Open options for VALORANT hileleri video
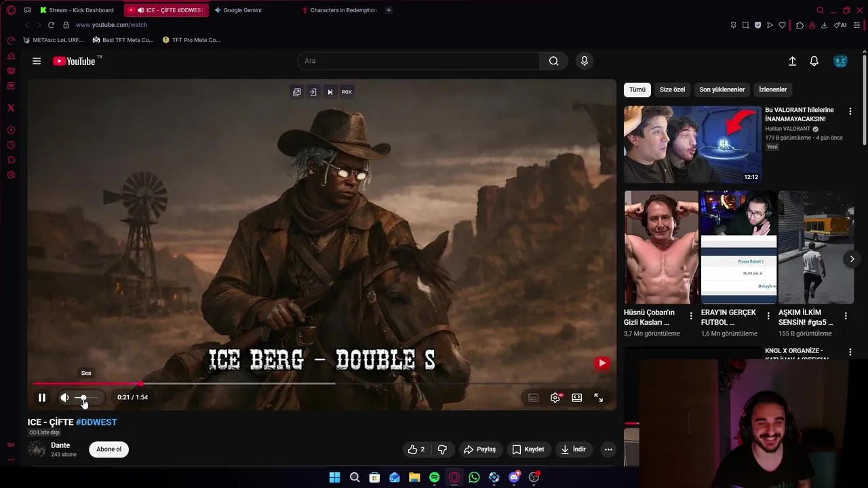868x488 pixels. point(850,111)
